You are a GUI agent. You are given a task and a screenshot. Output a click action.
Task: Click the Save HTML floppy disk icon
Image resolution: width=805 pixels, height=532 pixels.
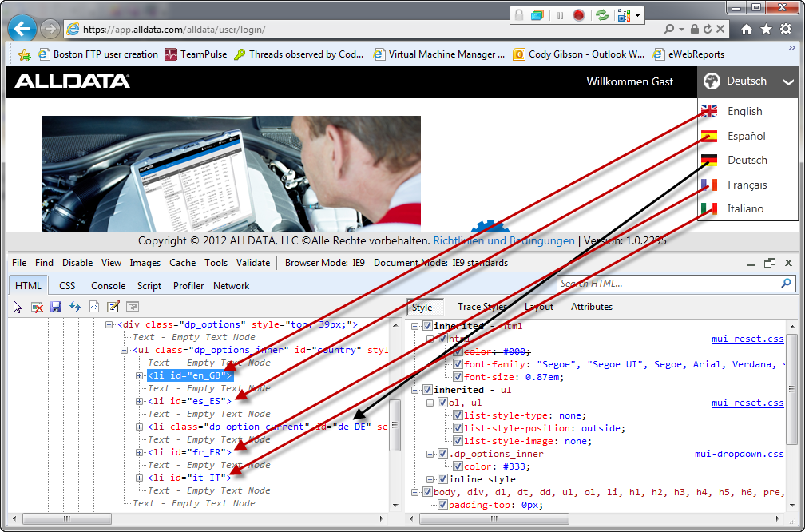click(56, 307)
